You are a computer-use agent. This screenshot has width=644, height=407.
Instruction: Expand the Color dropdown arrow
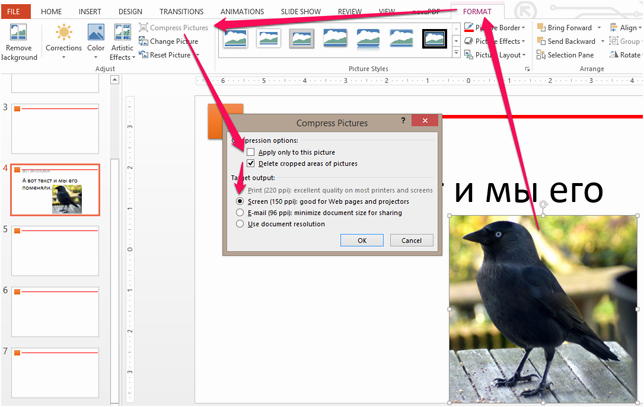(95, 57)
